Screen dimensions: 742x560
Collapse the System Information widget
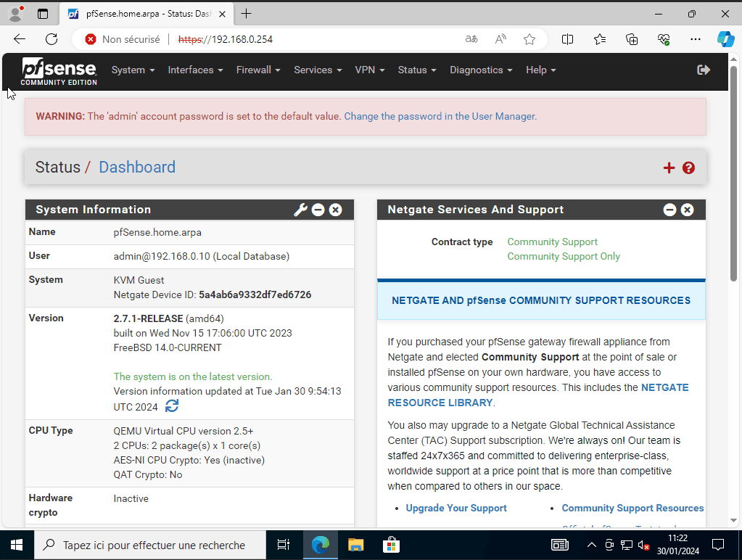pyautogui.click(x=318, y=210)
